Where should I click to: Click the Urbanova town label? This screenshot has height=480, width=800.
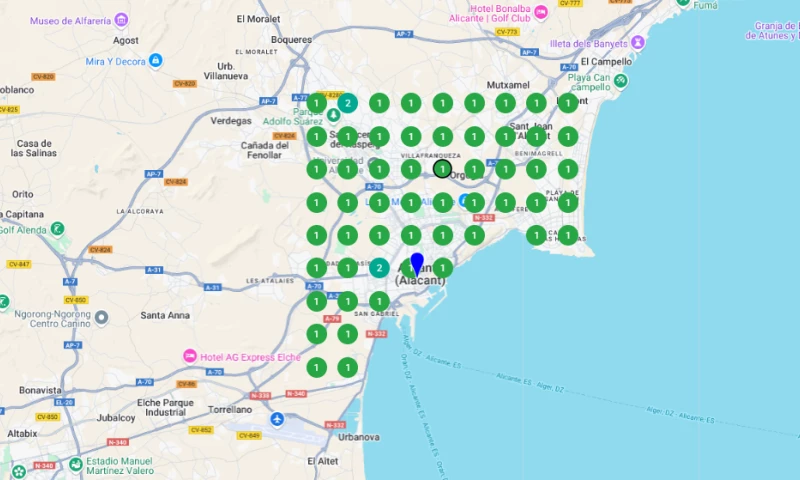(358, 437)
